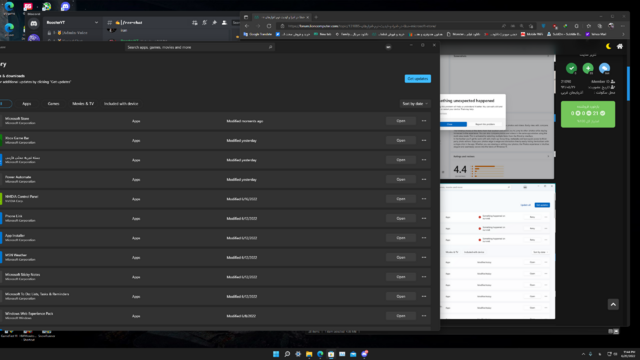Viewport: 640px width, 360px height.
Task: Toggle dark mode moon icon on forum
Action: coord(609,47)
